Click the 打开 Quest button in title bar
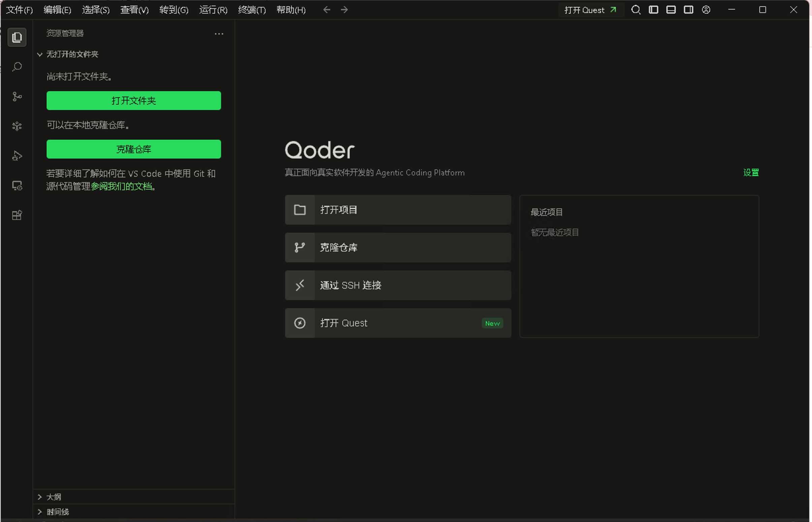Screen dimensions: 812x522 (591, 10)
